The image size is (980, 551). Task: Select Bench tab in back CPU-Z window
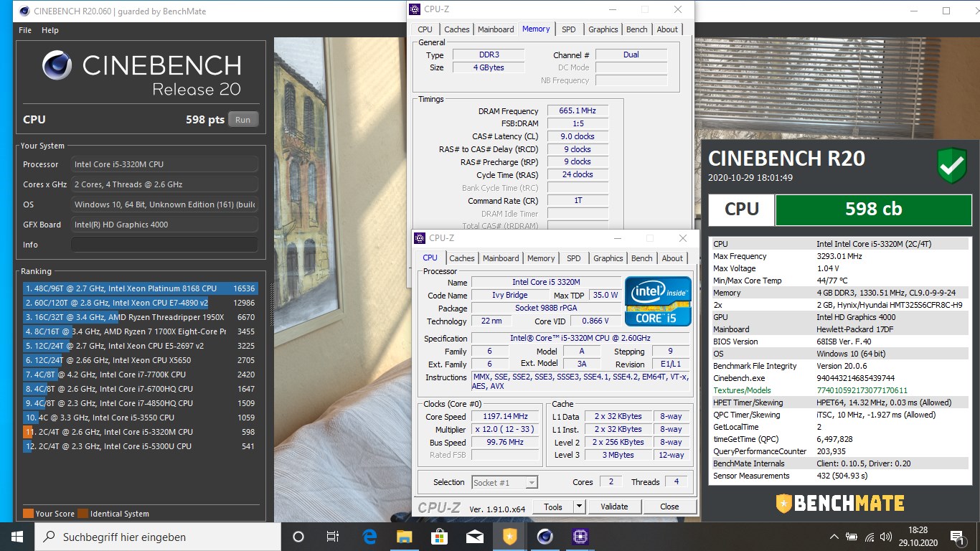637,29
